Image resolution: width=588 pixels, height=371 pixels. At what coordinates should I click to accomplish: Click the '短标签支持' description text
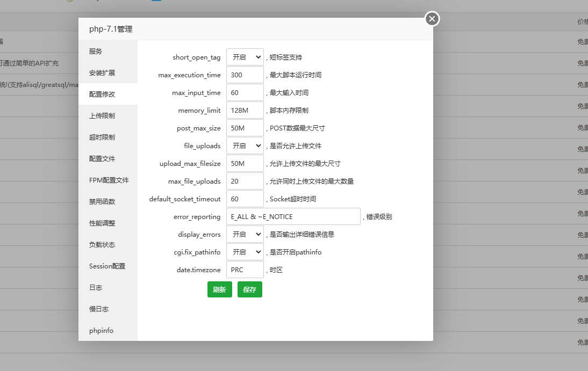point(286,57)
